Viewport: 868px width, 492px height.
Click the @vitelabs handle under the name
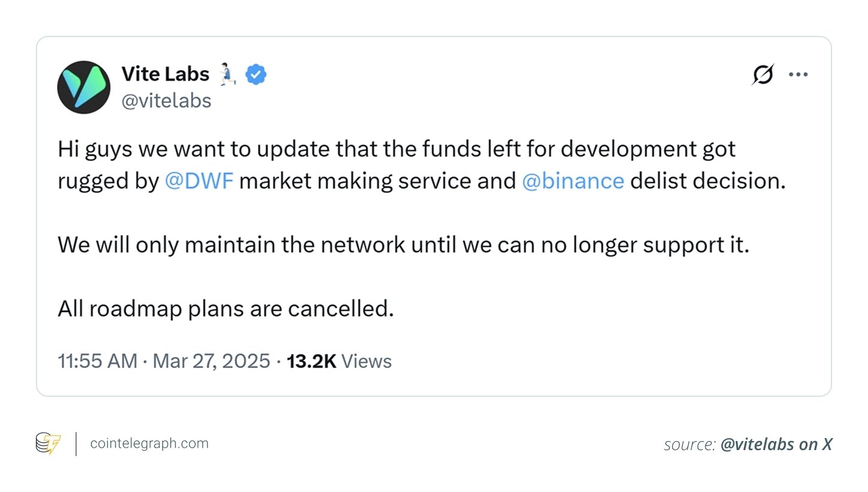(166, 101)
